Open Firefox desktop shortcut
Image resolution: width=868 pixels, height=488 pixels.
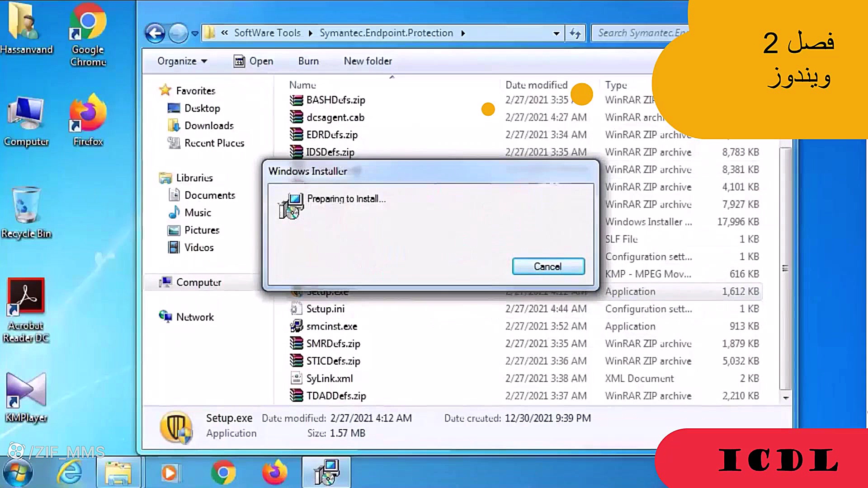click(x=88, y=120)
